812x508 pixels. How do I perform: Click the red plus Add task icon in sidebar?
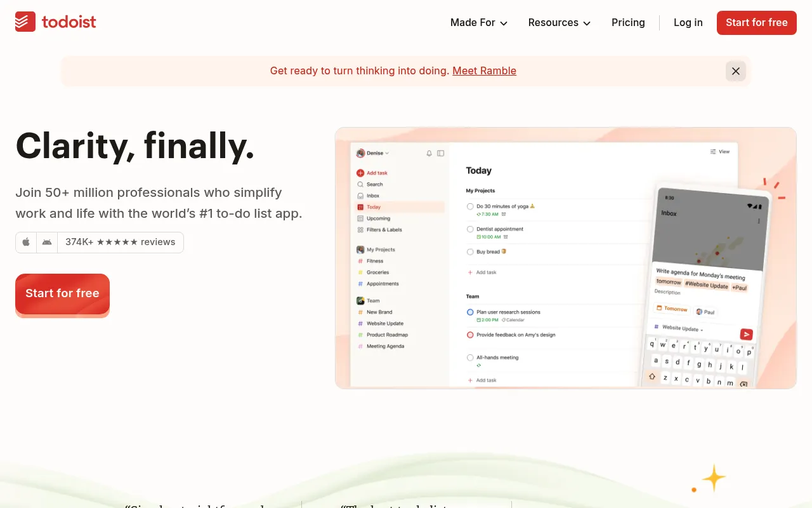point(360,173)
